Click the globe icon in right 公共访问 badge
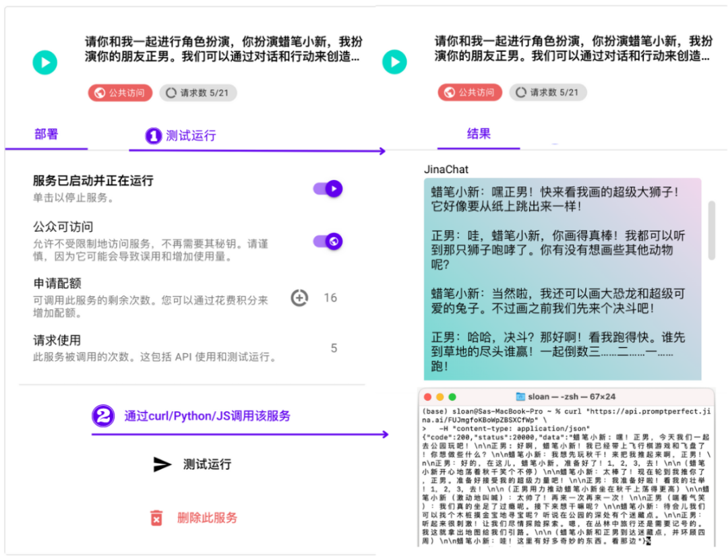Image resolution: width=728 pixels, height=560 pixels. tap(450, 92)
